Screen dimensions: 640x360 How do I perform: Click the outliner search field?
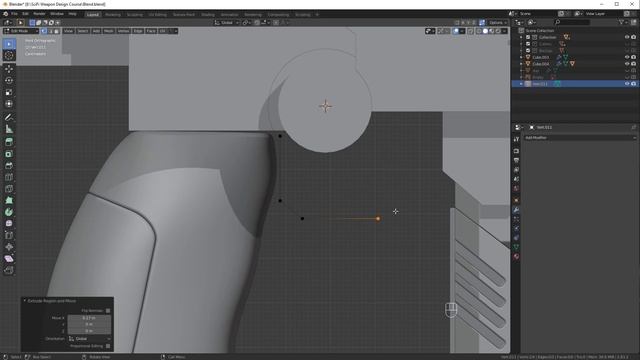572,22
